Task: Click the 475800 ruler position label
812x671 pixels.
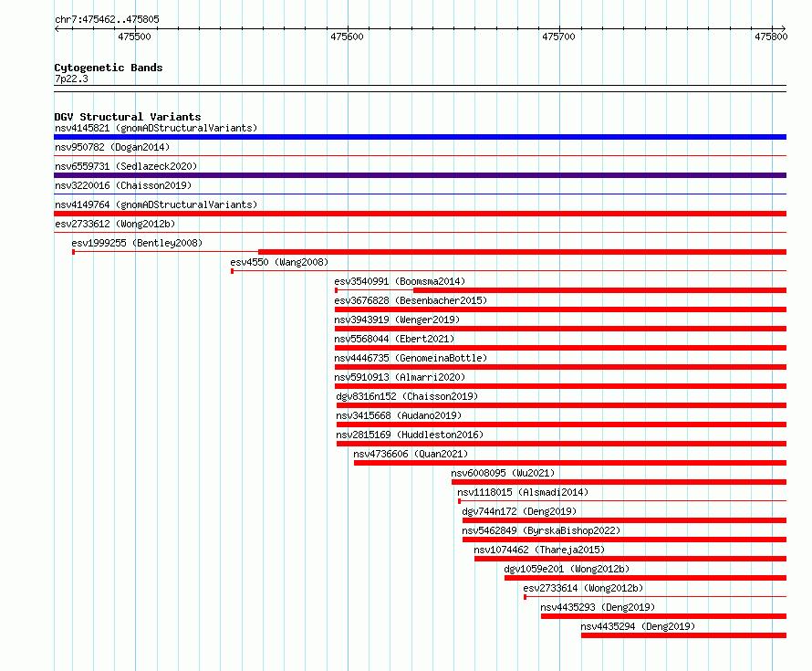Action: [771, 37]
